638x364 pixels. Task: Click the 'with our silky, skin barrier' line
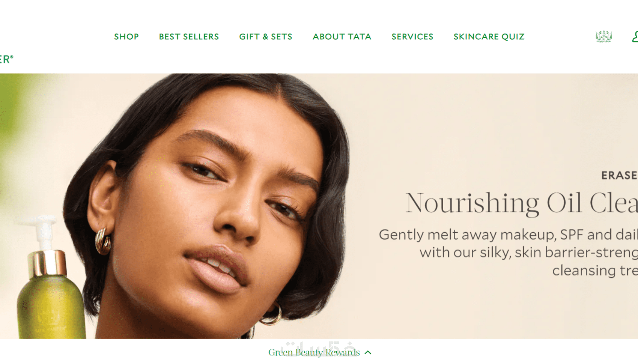point(529,252)
